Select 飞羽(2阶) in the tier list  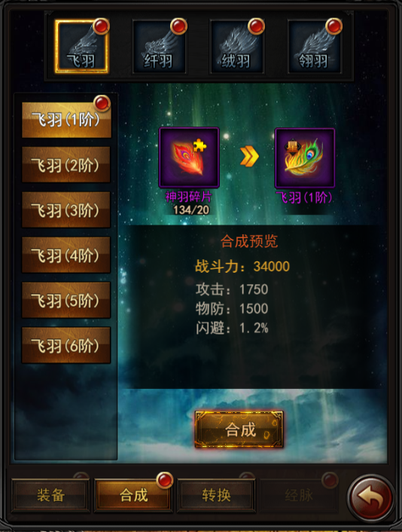coord(66,165)
